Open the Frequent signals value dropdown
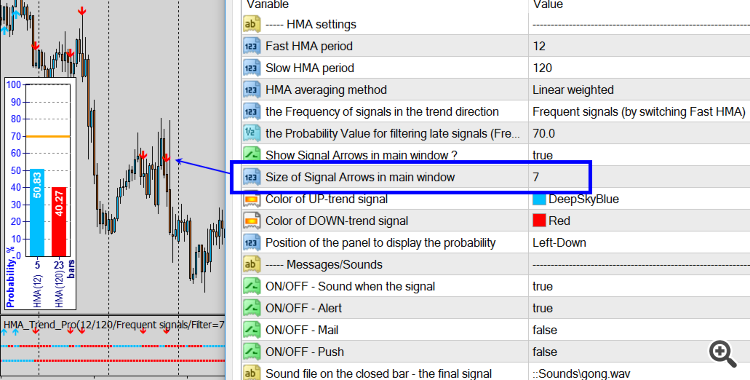750x380 pixels. click(x=639, y=112)
